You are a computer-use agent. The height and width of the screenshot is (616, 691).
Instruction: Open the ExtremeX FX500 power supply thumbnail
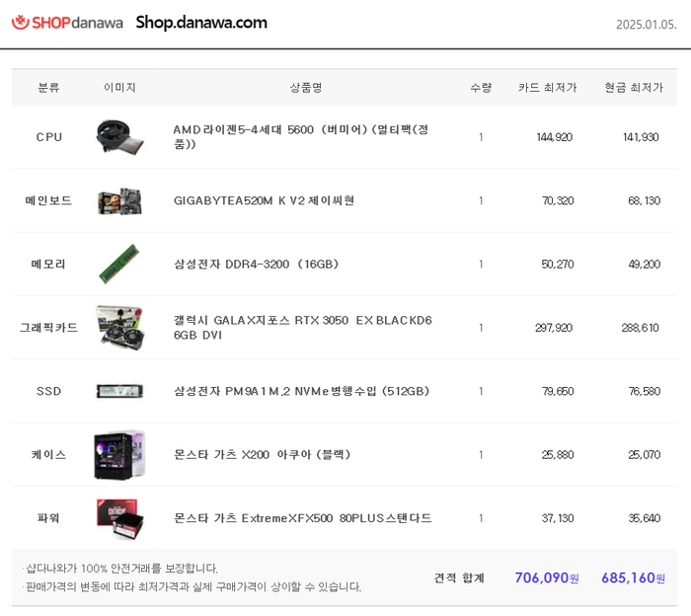click(119, 518)
